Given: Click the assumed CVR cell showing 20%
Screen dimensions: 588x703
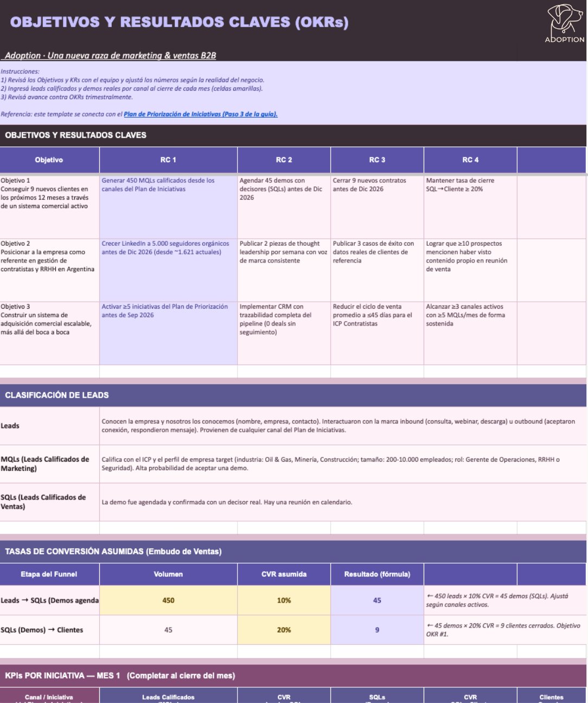Looking at the screenshot, I should (x=284, y=630).
